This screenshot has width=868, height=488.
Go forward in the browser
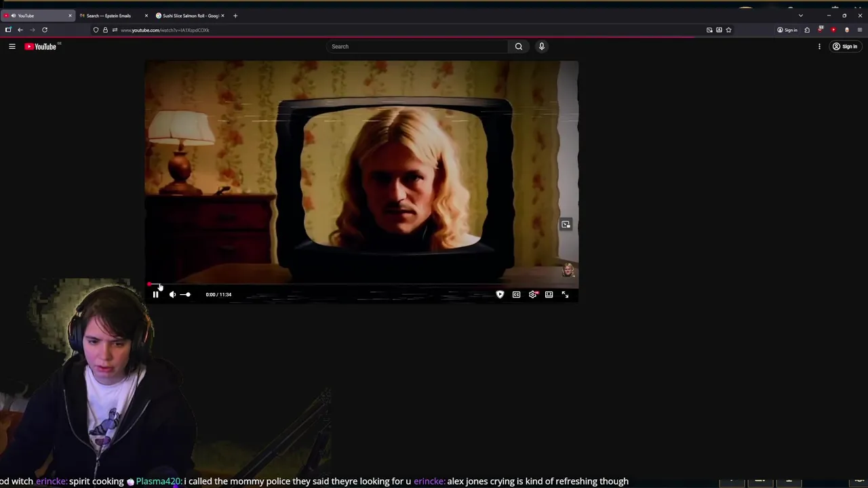click(x=32, y=30)
